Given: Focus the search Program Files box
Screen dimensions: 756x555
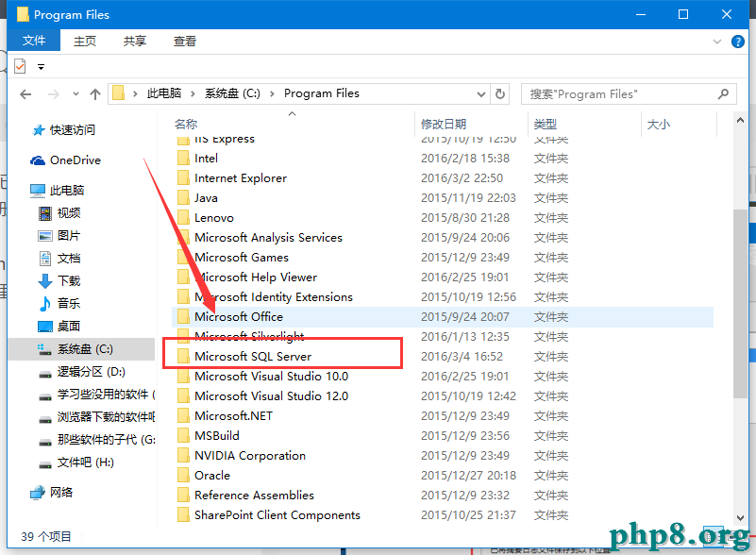Looking at the screenshot, I should [629, 94].
